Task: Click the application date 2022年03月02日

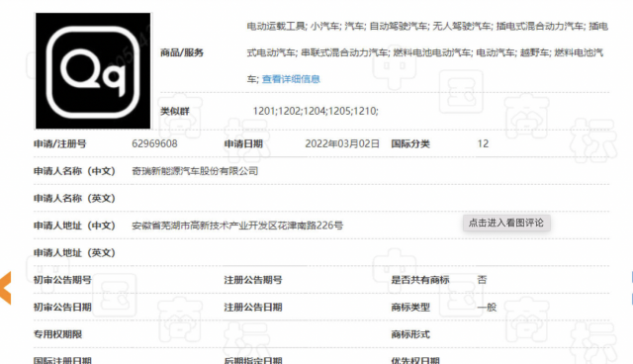Action: [x=342, y=143]
